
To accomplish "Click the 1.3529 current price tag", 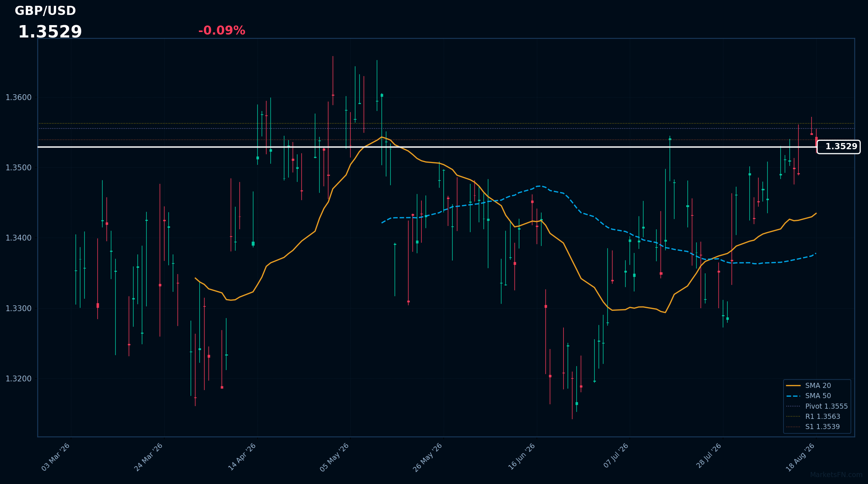I will tap(838, 147).
